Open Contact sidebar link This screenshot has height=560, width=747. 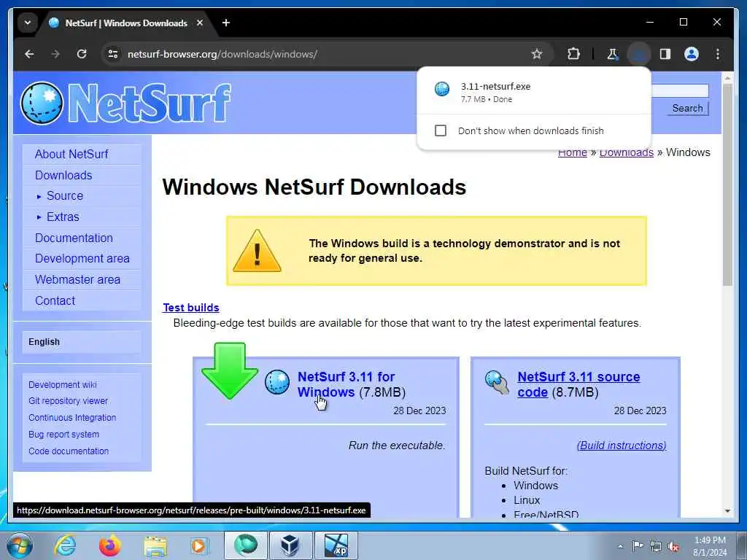point(55,300)
